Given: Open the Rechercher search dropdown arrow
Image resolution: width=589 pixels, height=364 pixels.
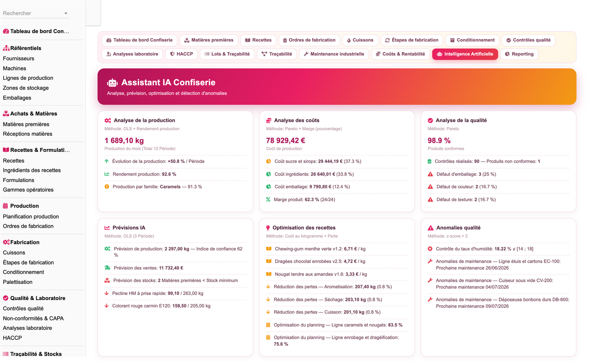Looking at the screenshot, I should (66, 13).
